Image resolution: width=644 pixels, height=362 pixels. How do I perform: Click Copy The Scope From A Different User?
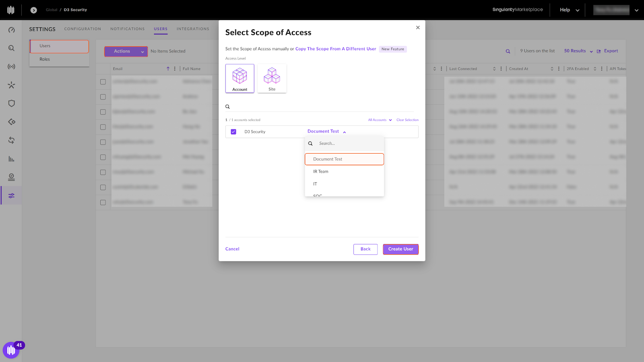[335, 49]
